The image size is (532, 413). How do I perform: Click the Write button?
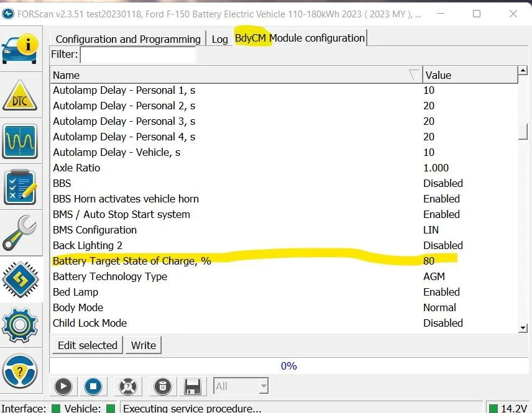tap(144, 345)
